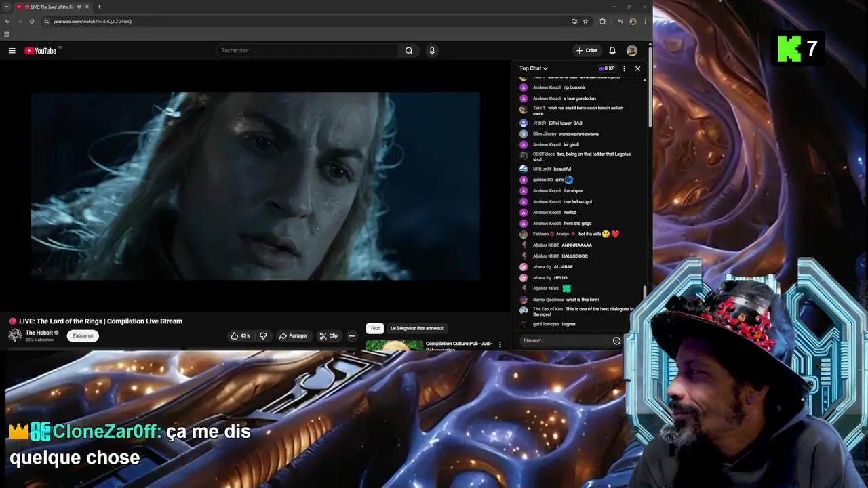The image size is (868, 488).
Task: Open The Hobbit channel name link
Action: pyautogui.click(x=39, y=333)
